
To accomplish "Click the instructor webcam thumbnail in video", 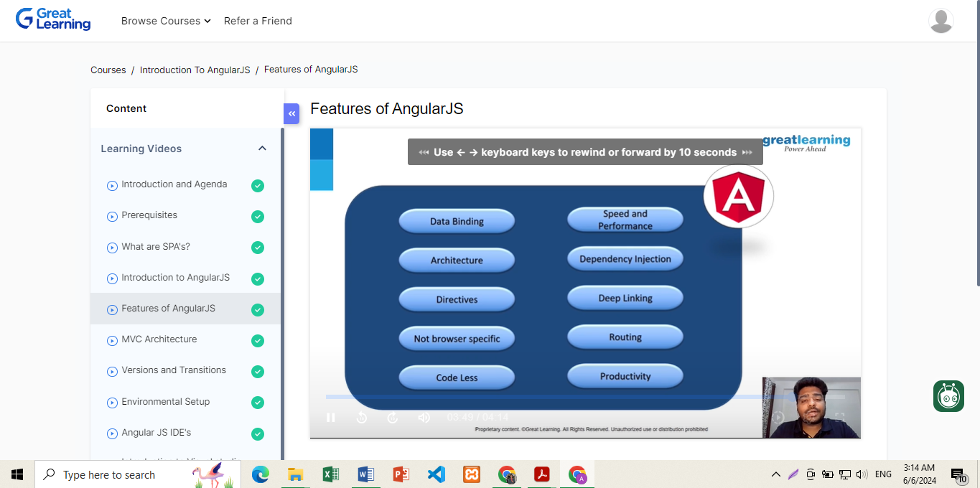I will pyautogui.click(x=811, y=408).
